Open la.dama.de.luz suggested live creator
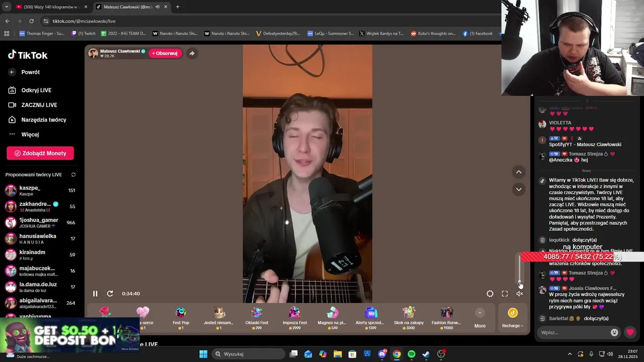The image size is (644, 362). [40, 287]
